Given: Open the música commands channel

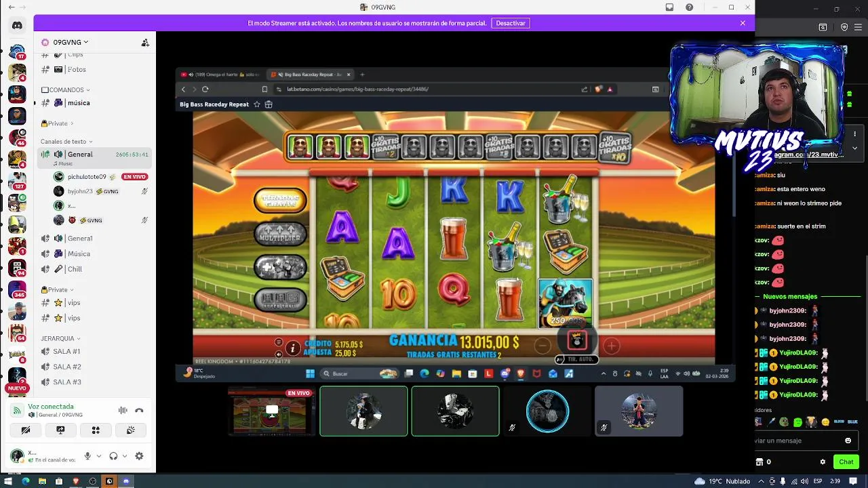Looking at the screenshot, I should click(x=94, y=103).
